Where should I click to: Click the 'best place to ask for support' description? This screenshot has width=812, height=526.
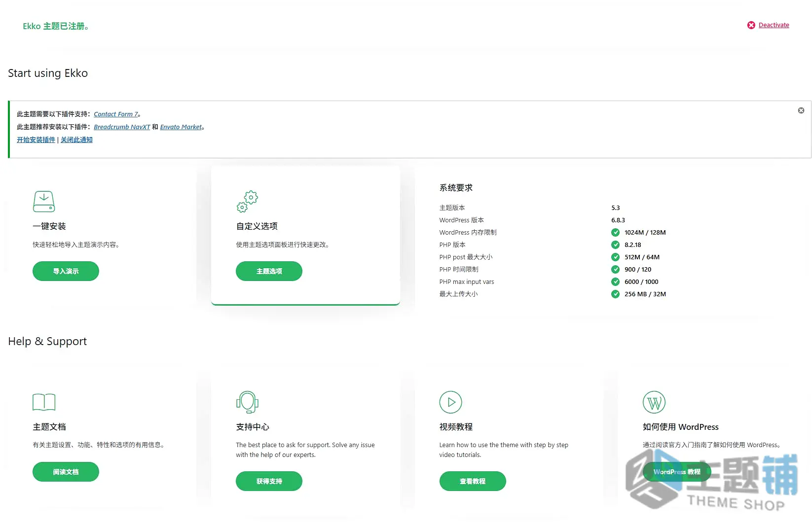[305, 450]
